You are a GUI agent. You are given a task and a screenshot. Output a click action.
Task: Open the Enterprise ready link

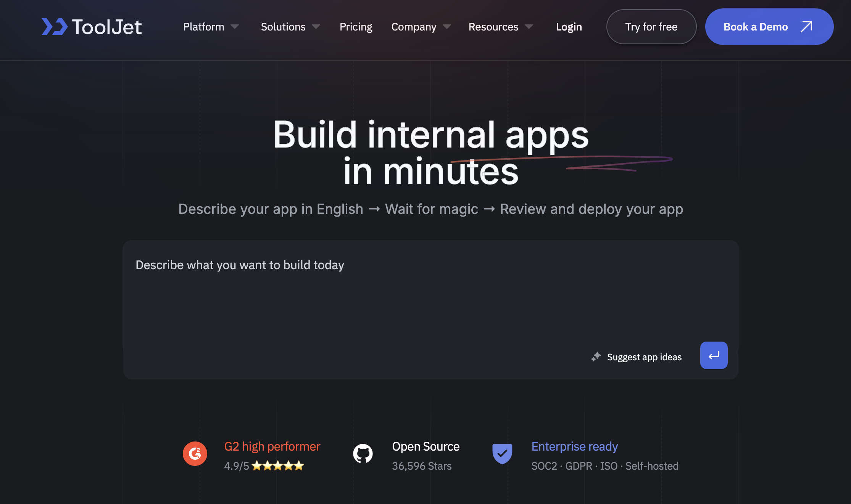pos(574,446)
